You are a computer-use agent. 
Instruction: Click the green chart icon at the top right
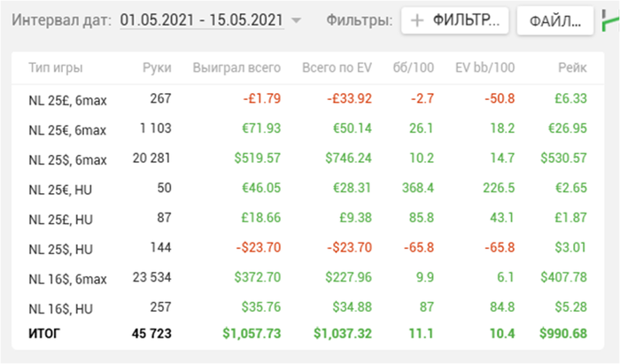pyautogui.click(x=610, y=20)
